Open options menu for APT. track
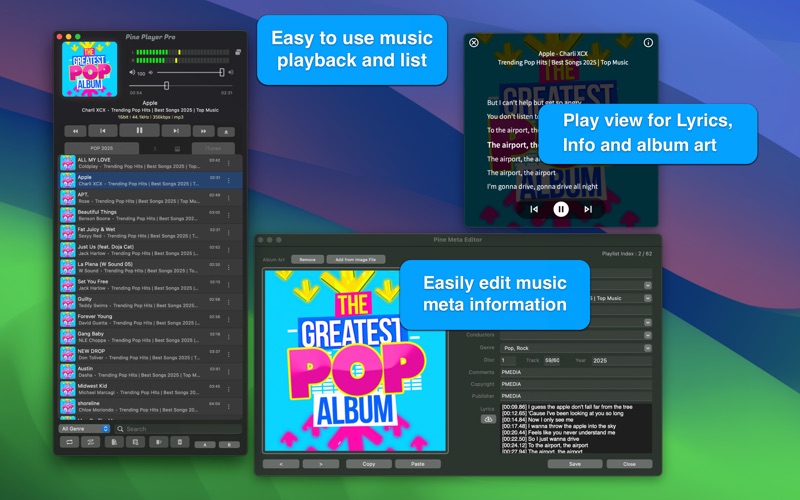Viewport: 800px width, 500px height. click(x=229, y=198)
